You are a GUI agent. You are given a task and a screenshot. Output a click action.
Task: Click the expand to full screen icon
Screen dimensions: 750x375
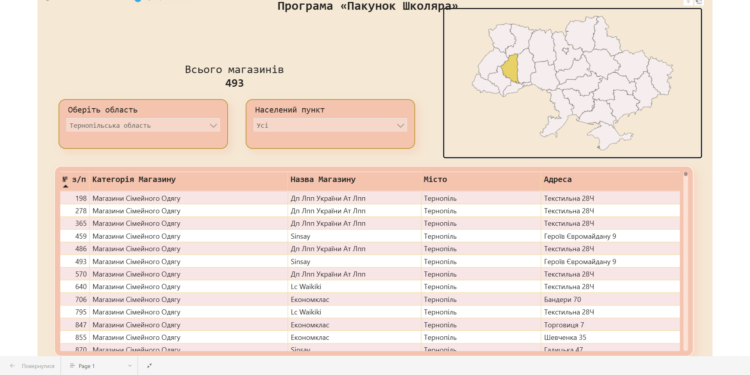point(149,366)
